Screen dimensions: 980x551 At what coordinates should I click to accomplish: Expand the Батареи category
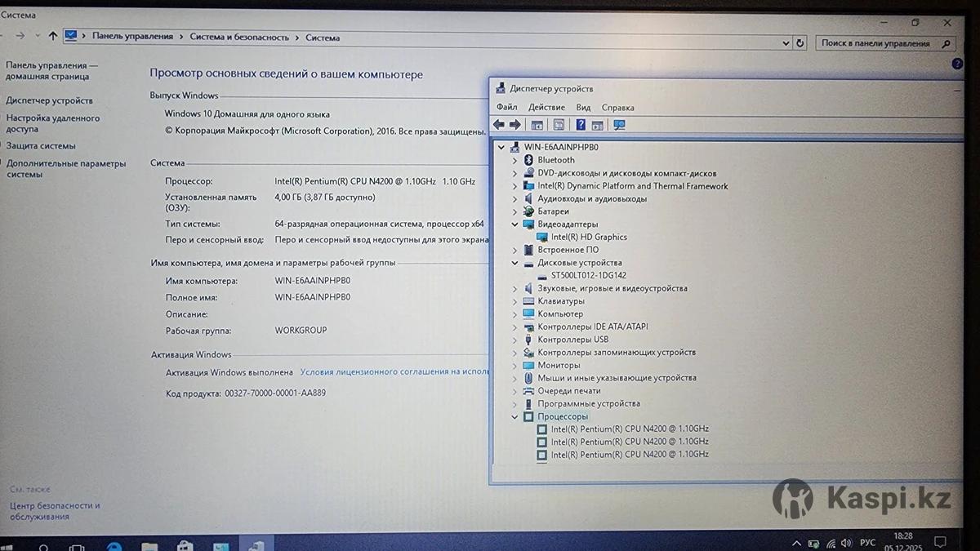tap(514, 211)
